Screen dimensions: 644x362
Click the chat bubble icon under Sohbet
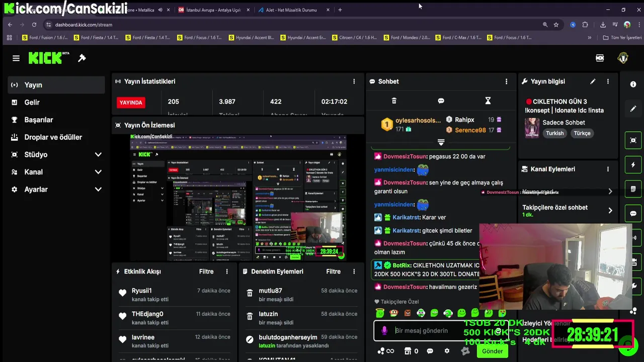click(x=441, y=101)
